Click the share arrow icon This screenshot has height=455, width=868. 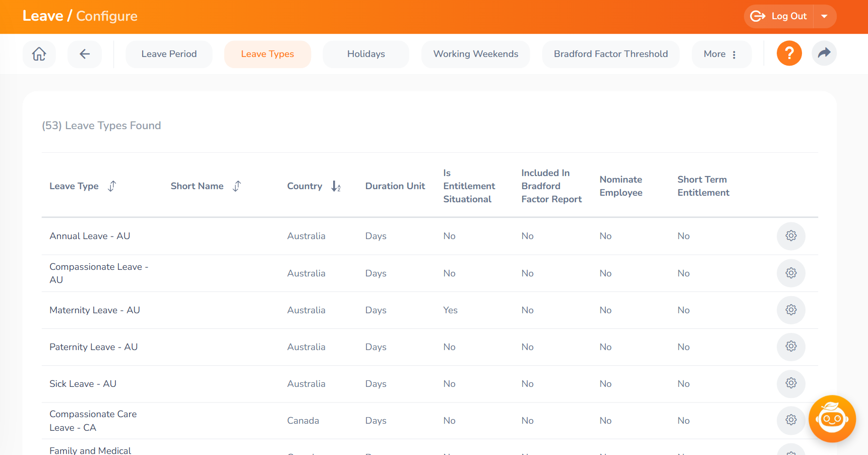(824, 53)
